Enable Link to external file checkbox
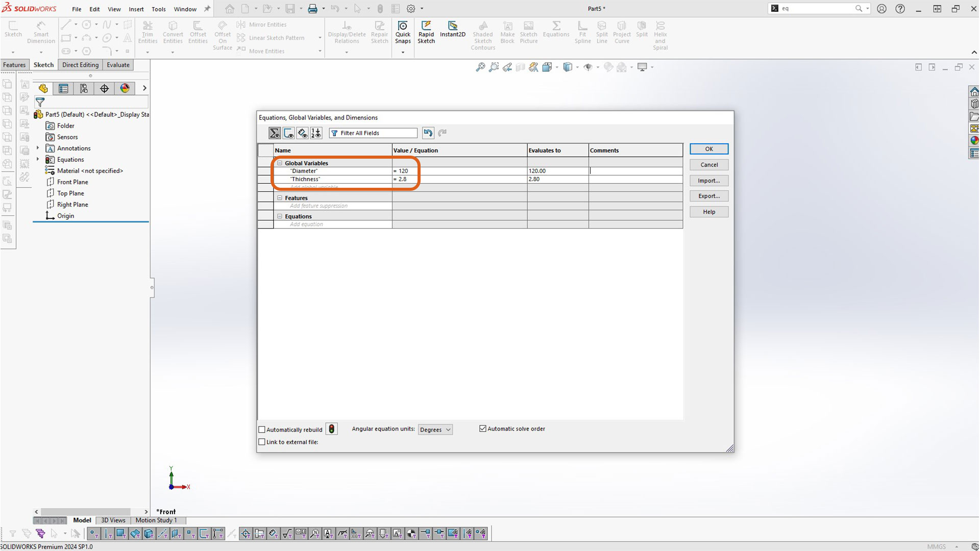Viewport: 980px width, 551px height. click(x=262, y=442)
